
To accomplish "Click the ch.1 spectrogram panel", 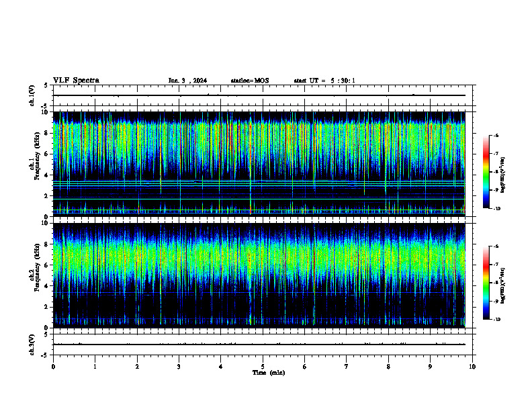I will tap(259, 164).
